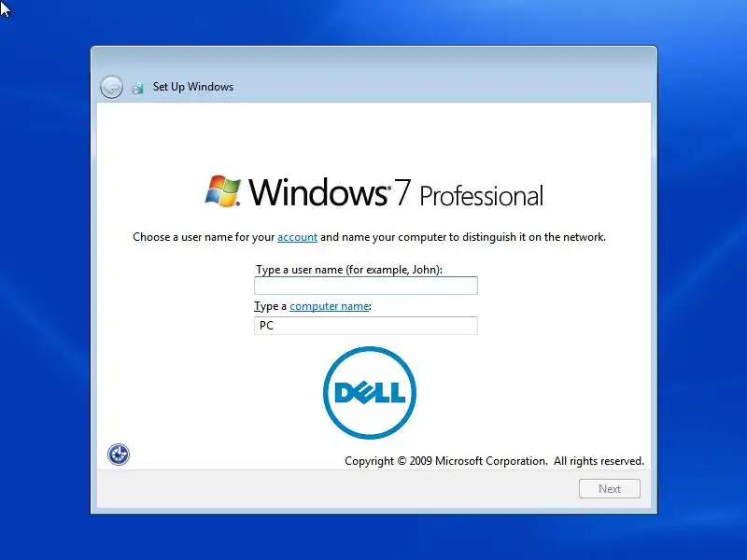Viewport: 747px width, 560px height.
Task: Click inside the computer name field containing PC
Action: (x=366, y=326)
